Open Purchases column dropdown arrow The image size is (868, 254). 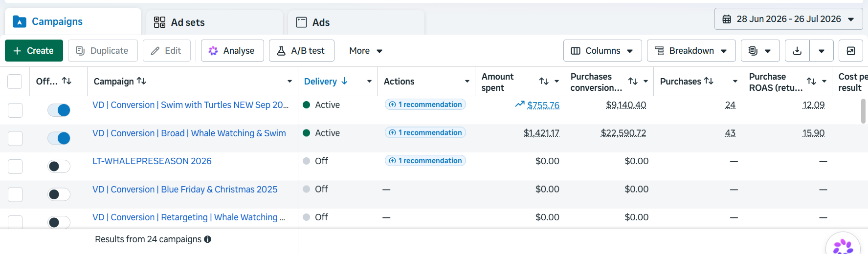735,82
